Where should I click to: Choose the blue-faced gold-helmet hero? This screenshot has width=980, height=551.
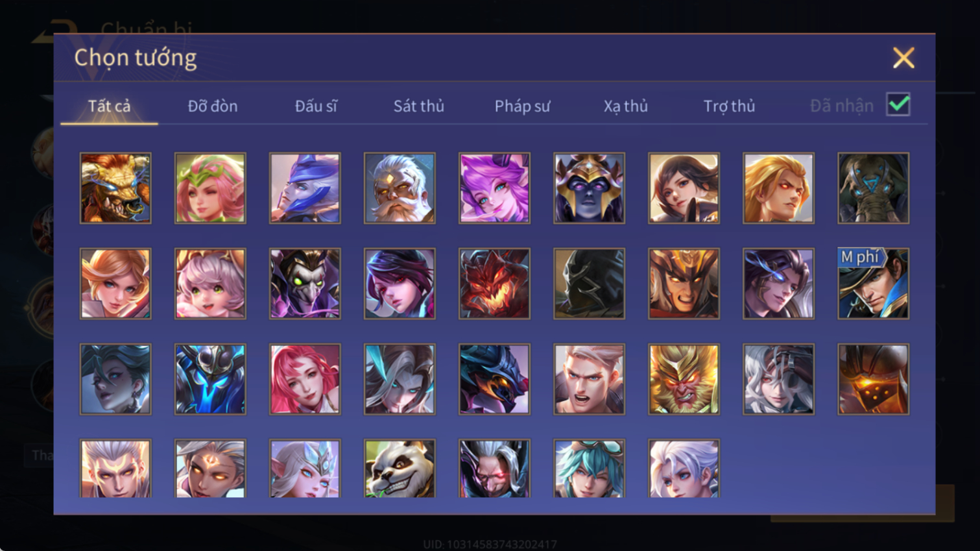click(589, 188)
